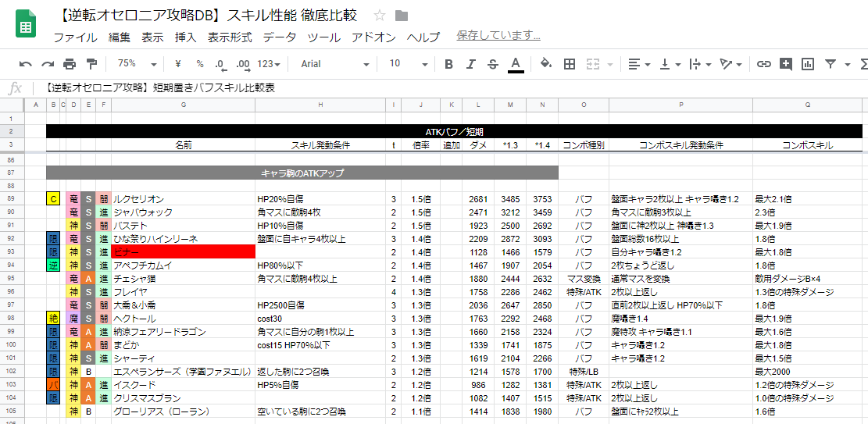Format as percent with % button
Image resolution: width=868 pixels, height=424 pixels.
[x=199, y=64]
